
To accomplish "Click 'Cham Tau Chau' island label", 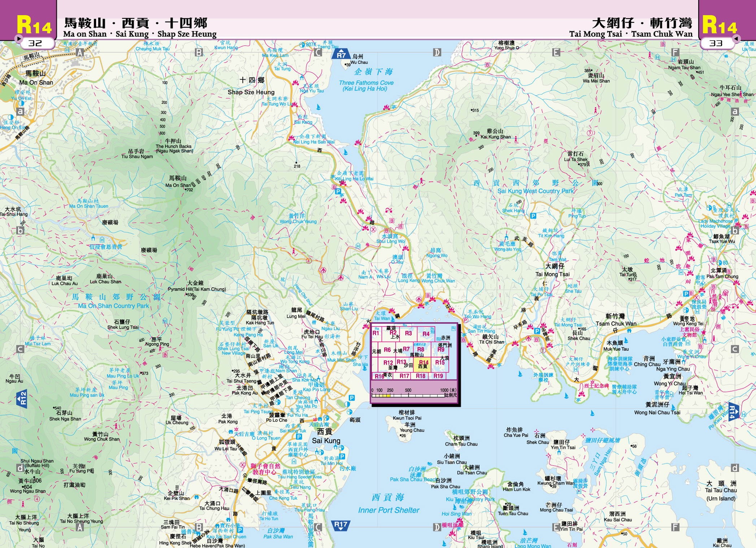I will [x=461, y=444].
